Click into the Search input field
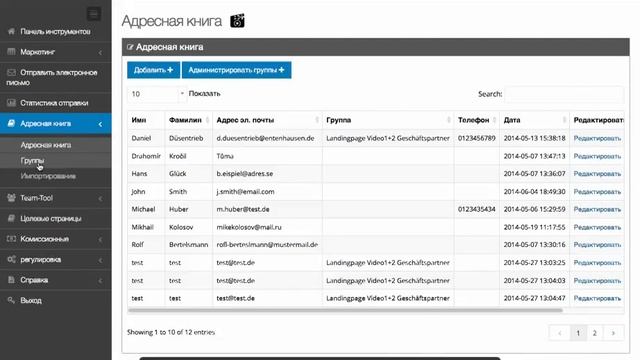Viewport: 640px width, 360px height. click(564, 94)
